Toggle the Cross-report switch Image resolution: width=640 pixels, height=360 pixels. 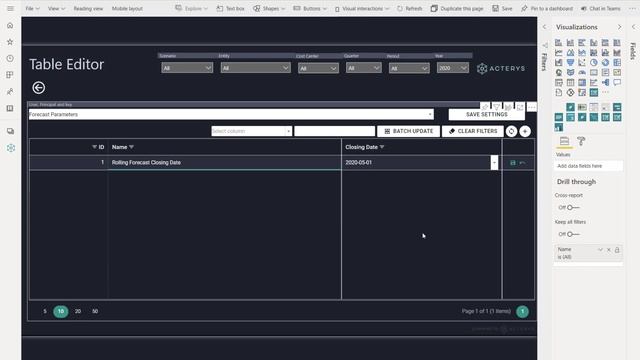(x=573, y=207)
